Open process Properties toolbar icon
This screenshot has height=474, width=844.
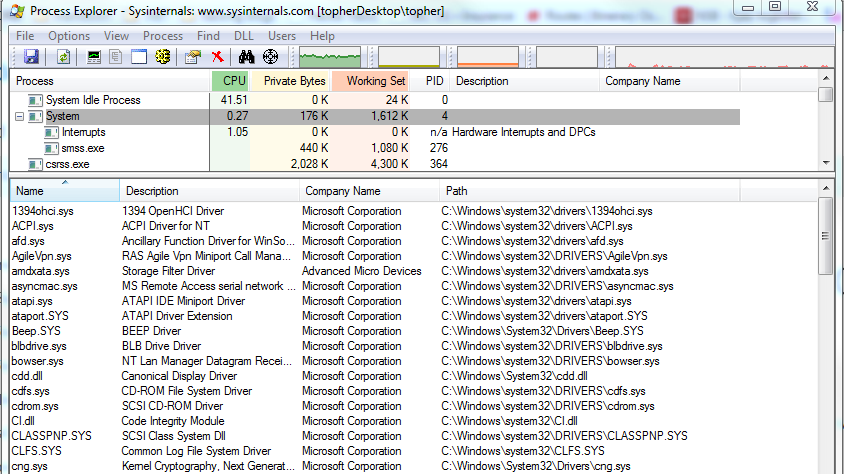click(x=192, y=56)
